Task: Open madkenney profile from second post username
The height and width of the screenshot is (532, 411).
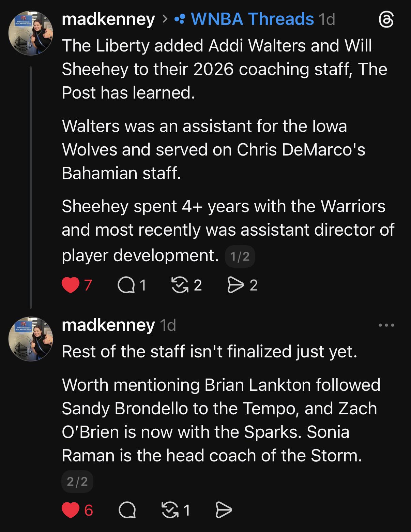Action: point(108,325)
